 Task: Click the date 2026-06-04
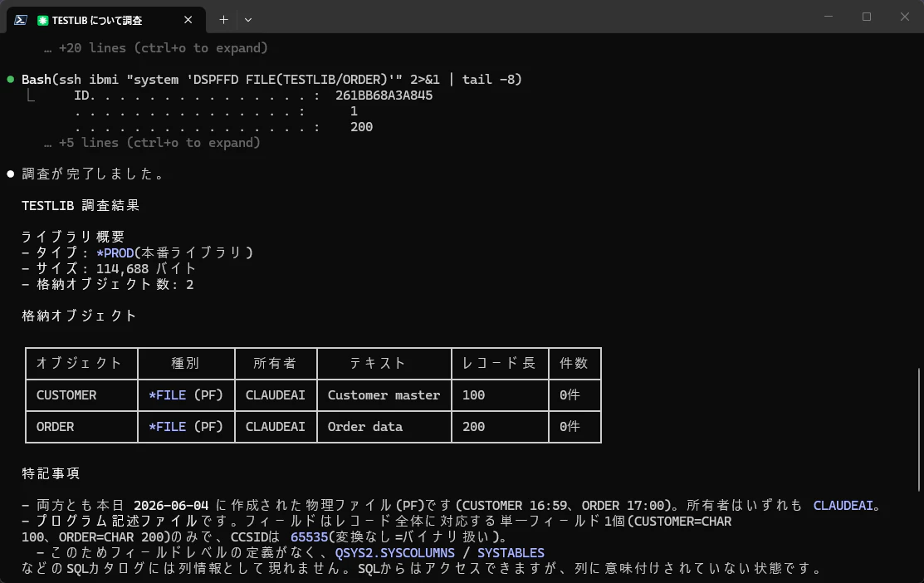(172, 505)
